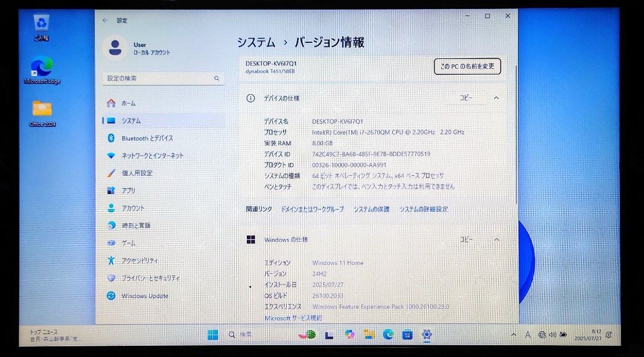Show hidden icons with the tray chevron
Image resolution: width=644 pixels, height=357 pixels.
(x=514, y=334)
